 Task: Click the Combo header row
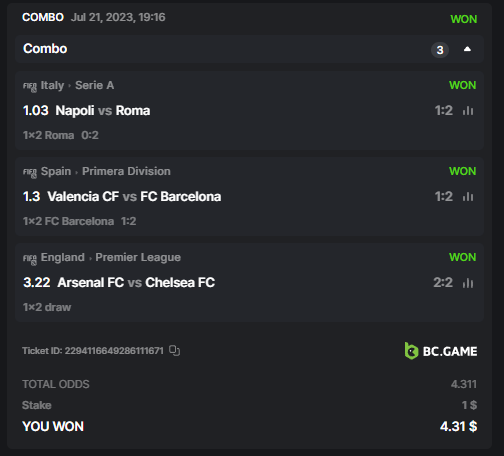(249, 49)
